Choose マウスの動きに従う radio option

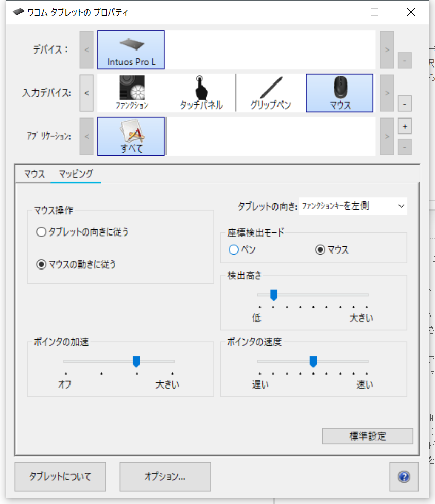[76, 264]
